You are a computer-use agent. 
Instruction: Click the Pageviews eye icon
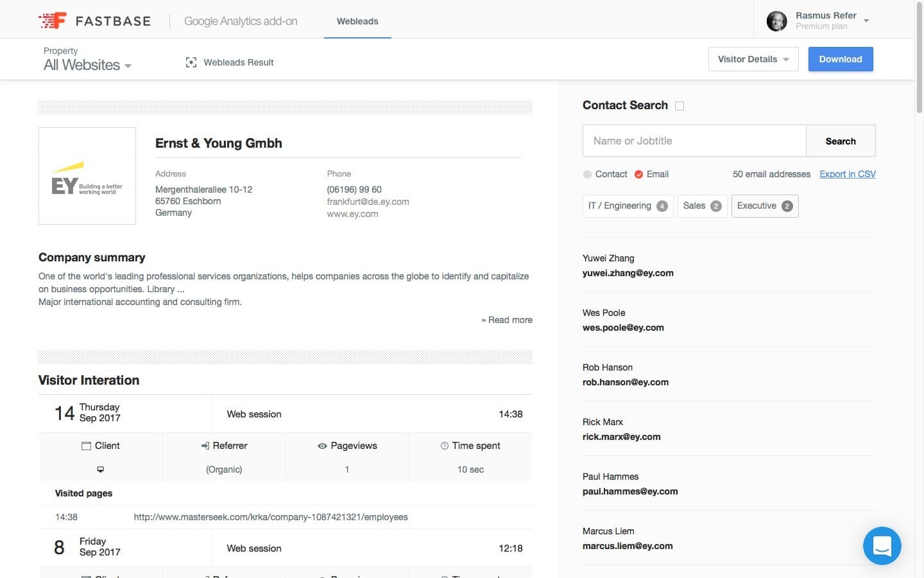322,446
